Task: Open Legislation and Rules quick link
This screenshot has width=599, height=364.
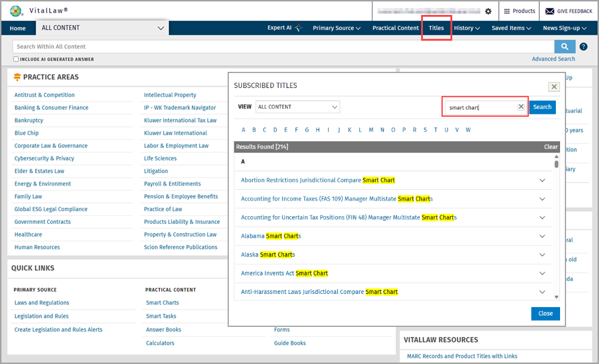Action: pos(41,316)
